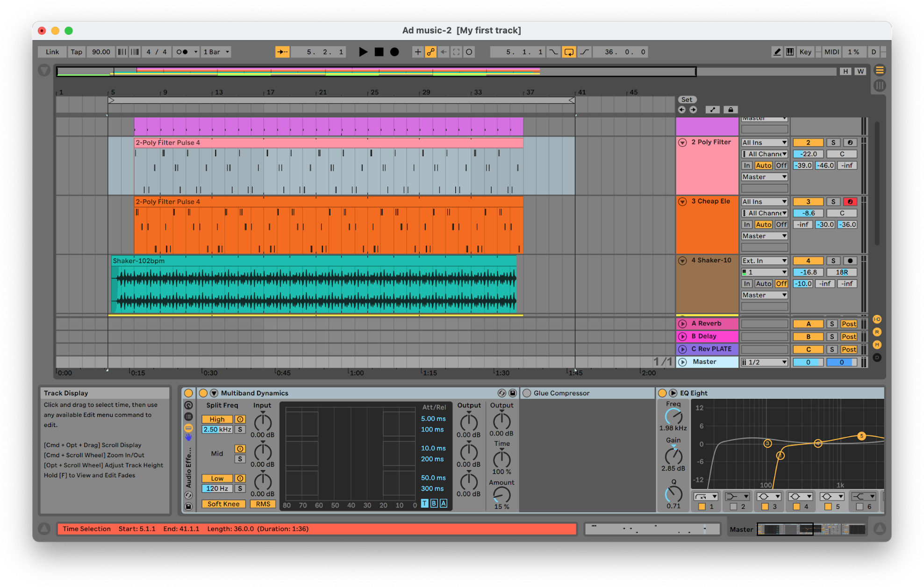Toggle Soft Knee button
924x587 pixels.
coord(223,504)
